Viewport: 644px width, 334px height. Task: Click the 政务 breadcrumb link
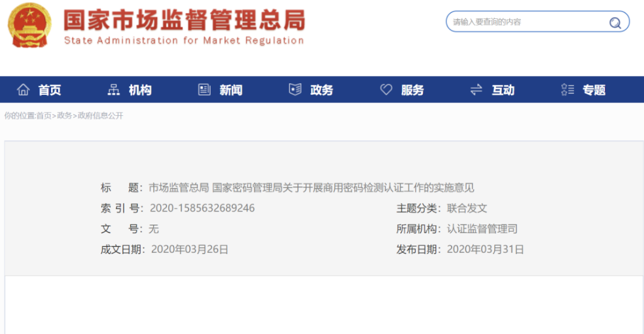[x=64, y=116]
